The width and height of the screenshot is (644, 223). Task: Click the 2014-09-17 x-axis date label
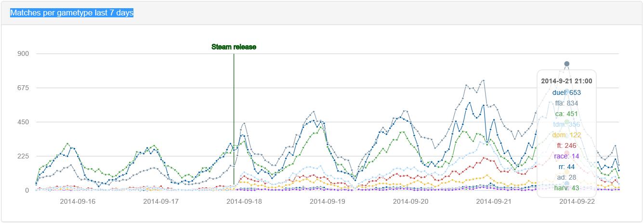coord(161,201)
